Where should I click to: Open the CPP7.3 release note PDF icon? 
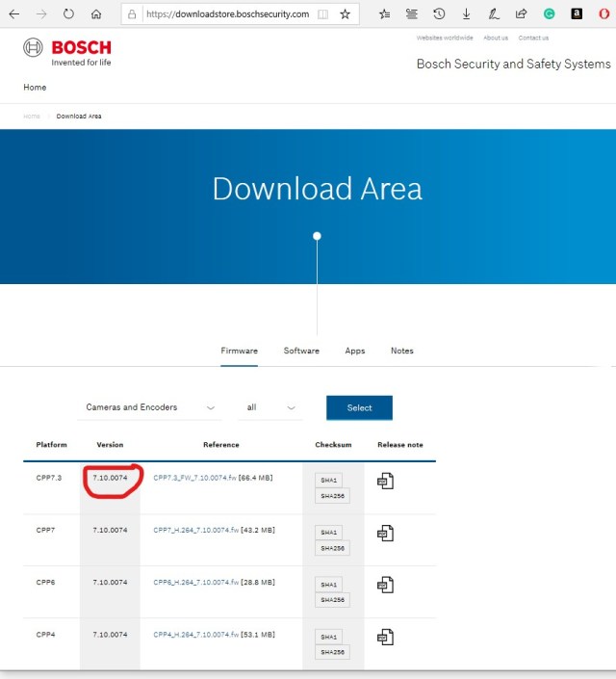tap(386, 481)
